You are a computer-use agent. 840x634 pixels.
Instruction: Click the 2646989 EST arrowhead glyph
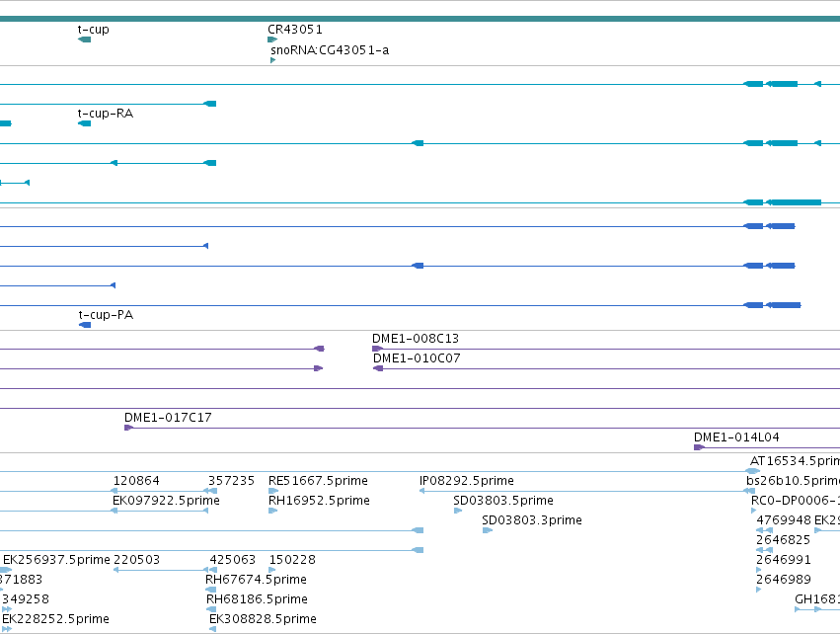click(x=759, y=590)
